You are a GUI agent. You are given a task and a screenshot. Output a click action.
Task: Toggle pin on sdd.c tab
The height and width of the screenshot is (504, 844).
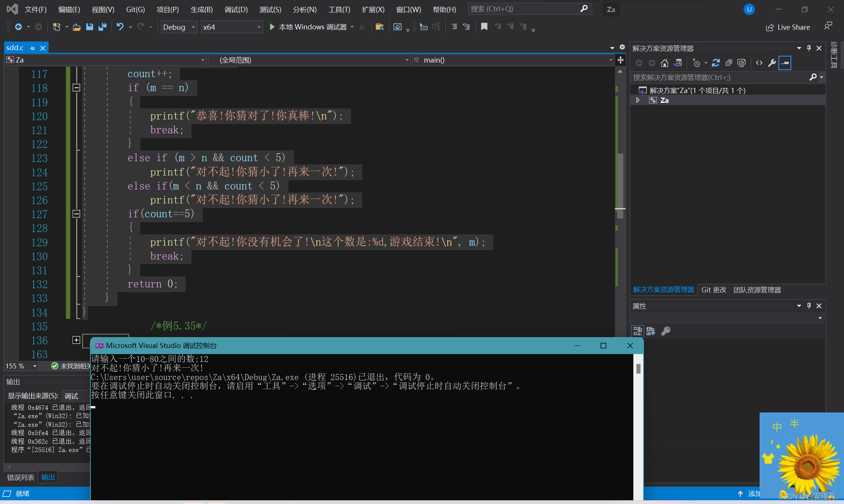(32, 48)
